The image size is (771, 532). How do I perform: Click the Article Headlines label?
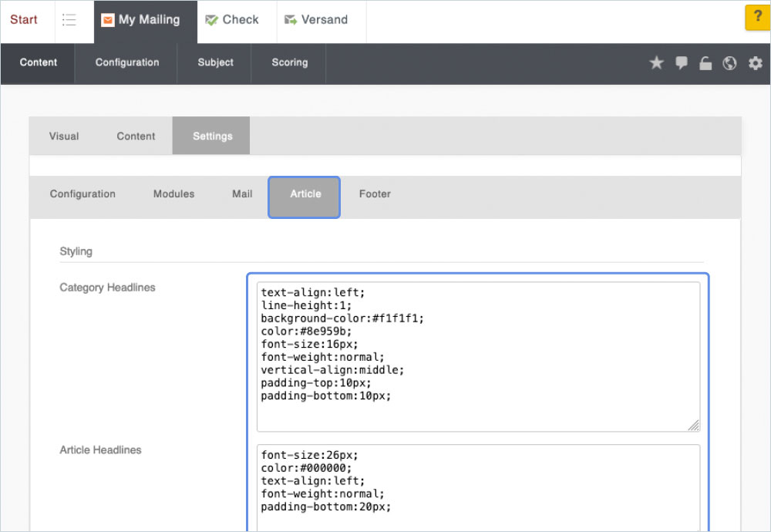100,450
